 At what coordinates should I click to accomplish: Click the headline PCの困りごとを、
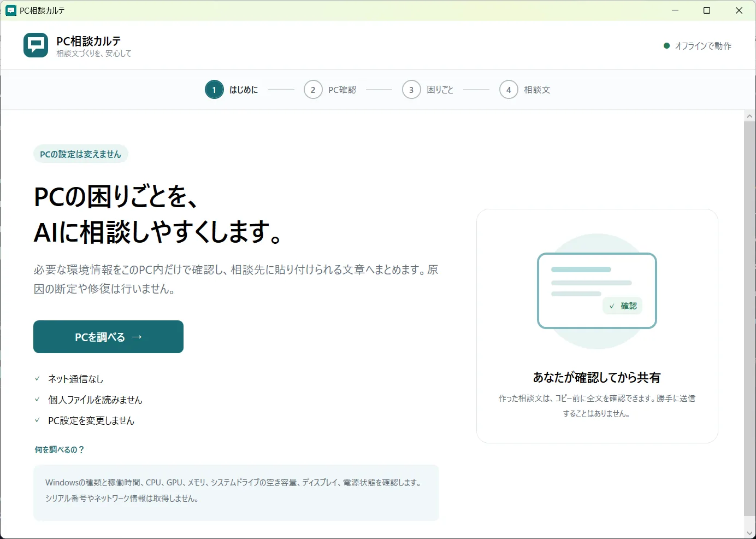coord(116,196)
